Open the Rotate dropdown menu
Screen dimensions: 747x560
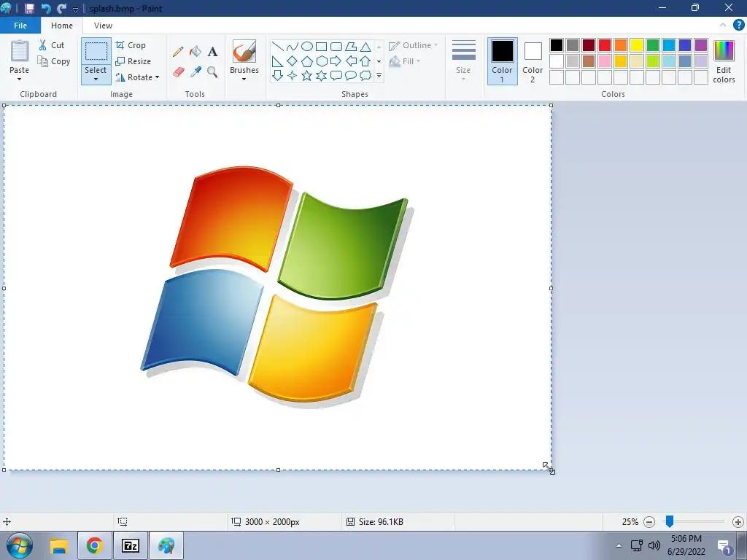pos(158,77)
